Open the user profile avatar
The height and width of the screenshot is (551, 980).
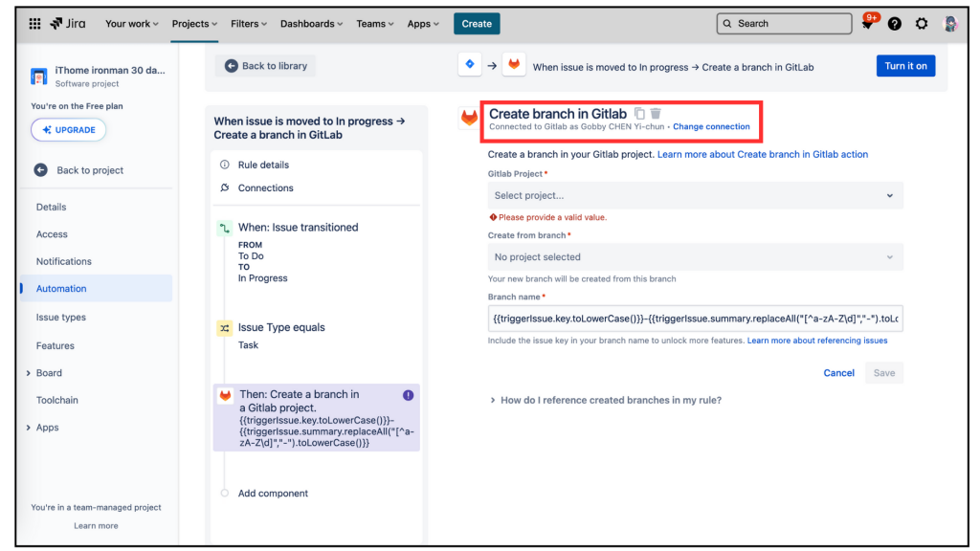coord(950,24)
